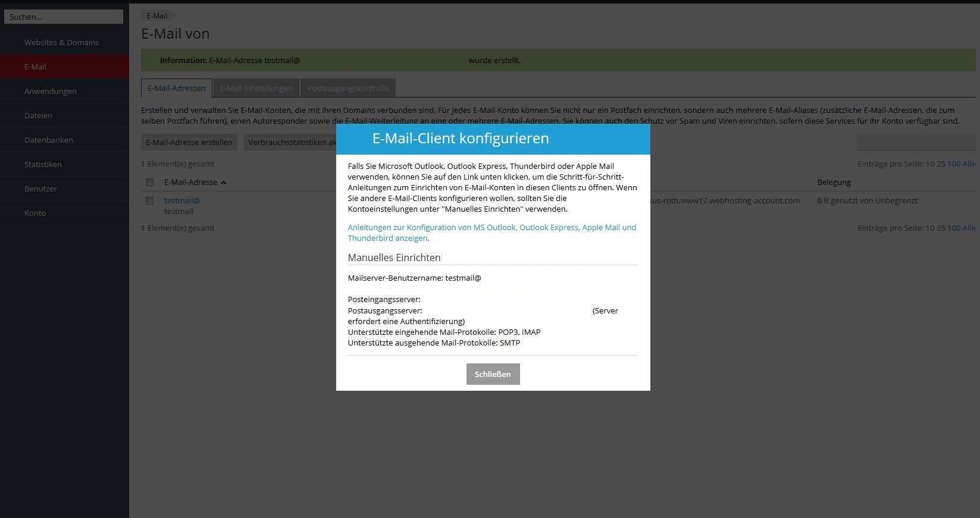Show 10 entries per page, lower pager
Image resolution: width=980 pixels, height=518 pixels.
(x=930, y=228)
